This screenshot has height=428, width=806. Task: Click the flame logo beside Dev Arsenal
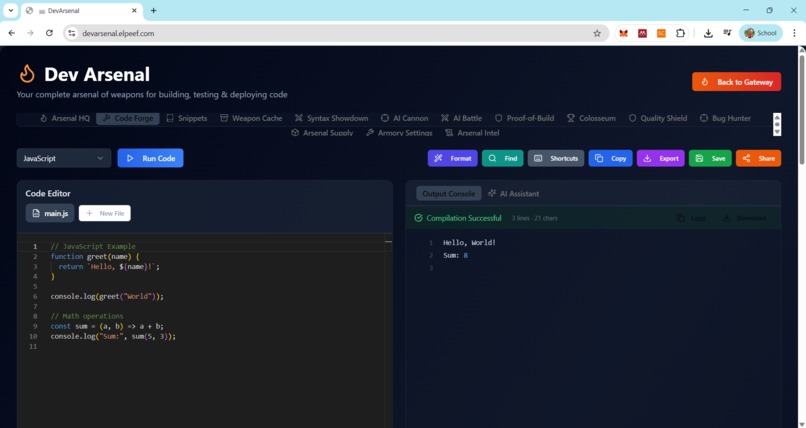point(27,74)
